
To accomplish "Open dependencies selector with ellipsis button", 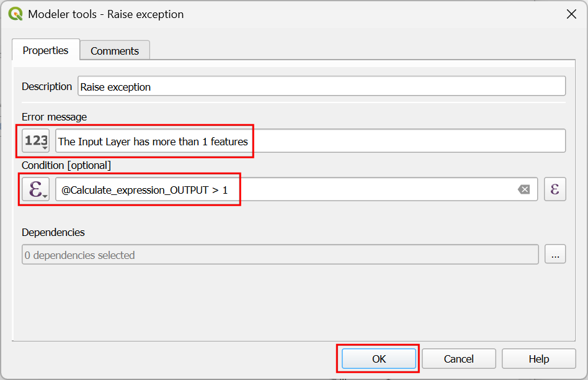I will tap(555, 255).
